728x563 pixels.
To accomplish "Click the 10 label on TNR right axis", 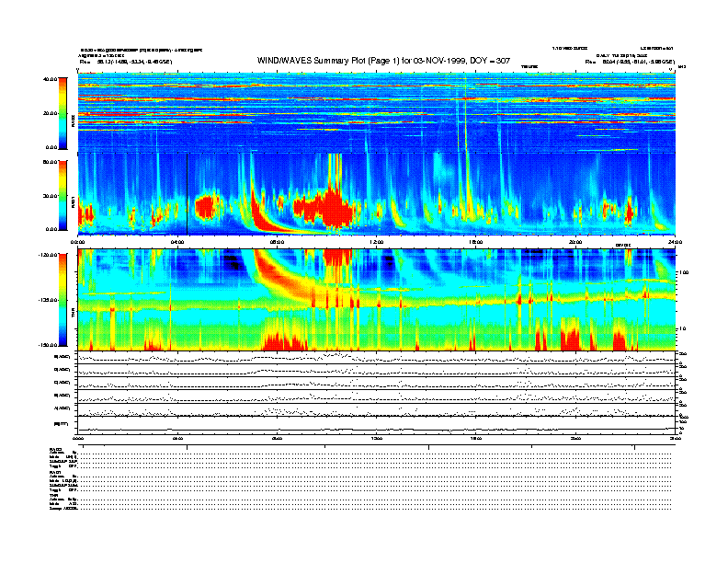I will (x=682, y=329).
